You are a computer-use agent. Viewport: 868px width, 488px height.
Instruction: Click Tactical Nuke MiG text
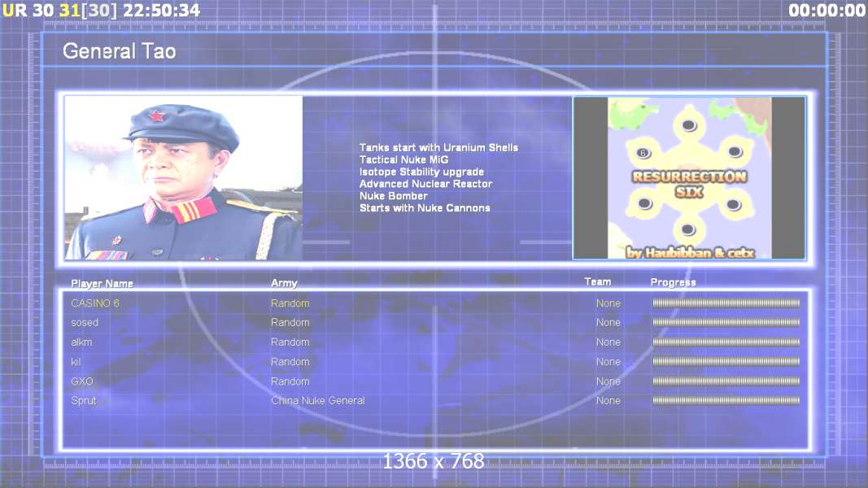404,160
